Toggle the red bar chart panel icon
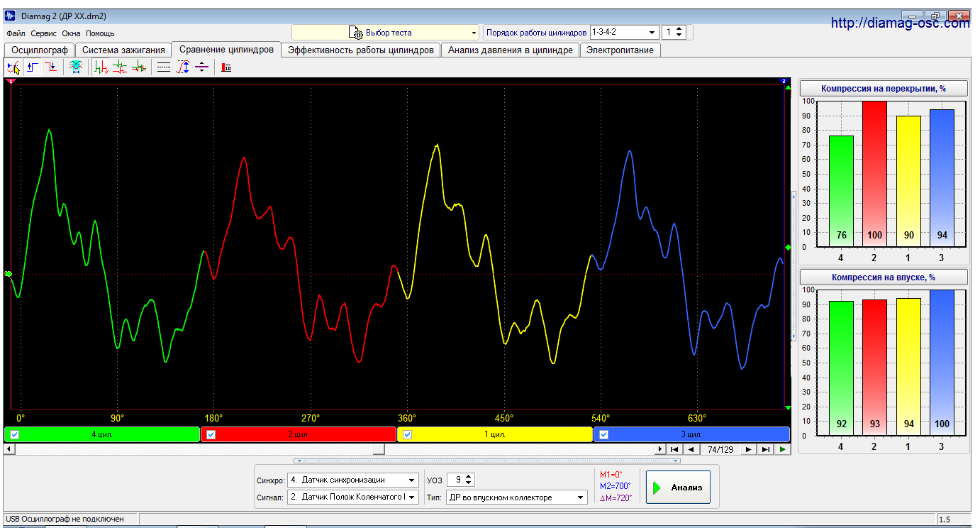The height and width of the screenshot is (528, 980). coord(226,67)
